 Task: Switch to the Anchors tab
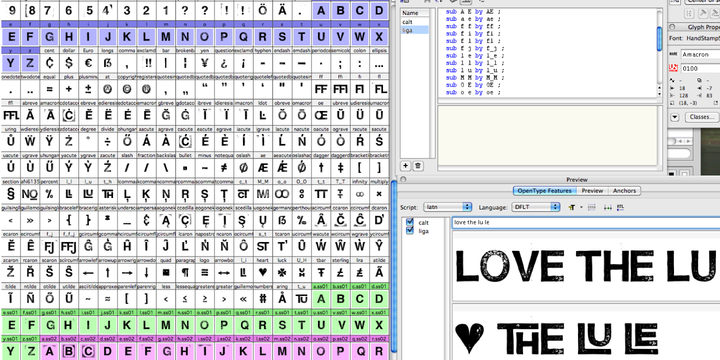point(624,191)
